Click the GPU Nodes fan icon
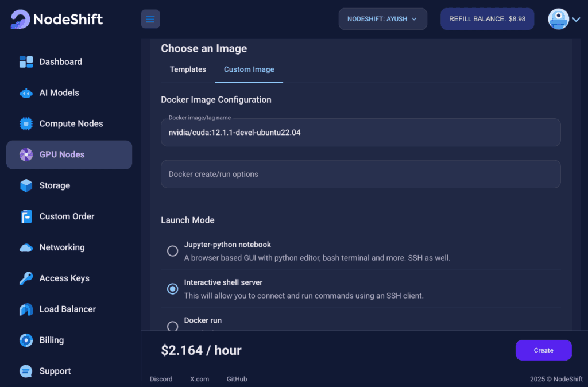 26,154
